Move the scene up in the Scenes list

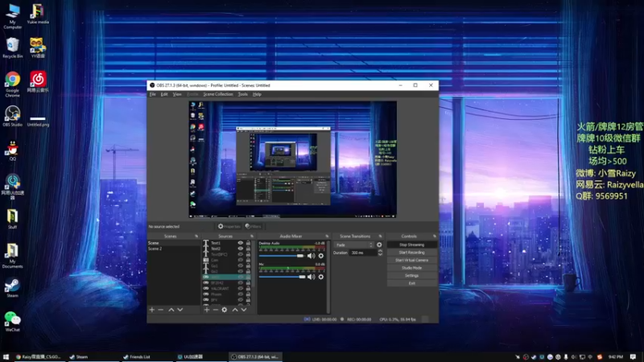171,310
